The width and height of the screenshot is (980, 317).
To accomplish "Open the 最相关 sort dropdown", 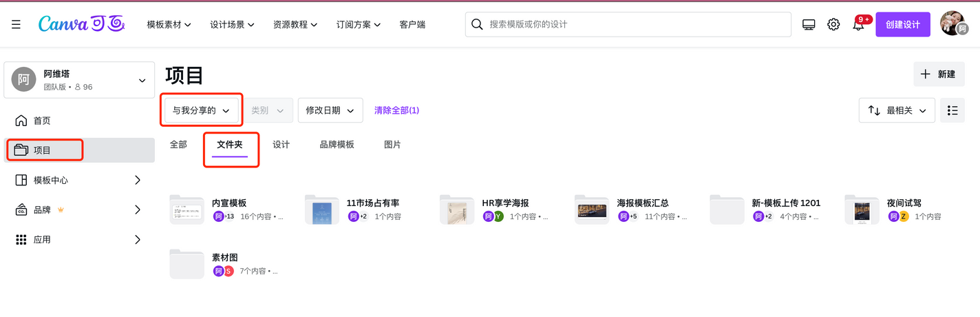I will pos(897,110).
